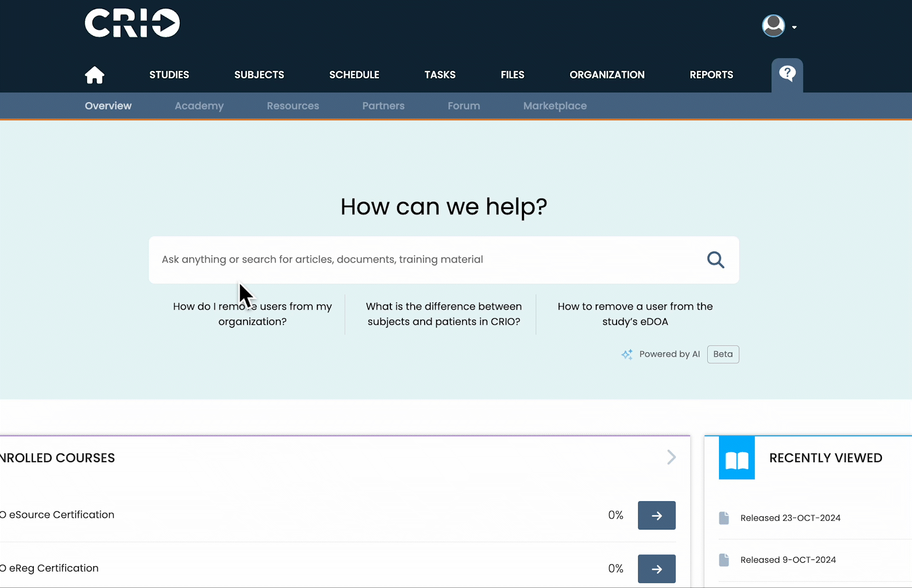This screenshot has width=912, height=588.
Task: Click the user profile avatar
Action: tap(773, 26)
